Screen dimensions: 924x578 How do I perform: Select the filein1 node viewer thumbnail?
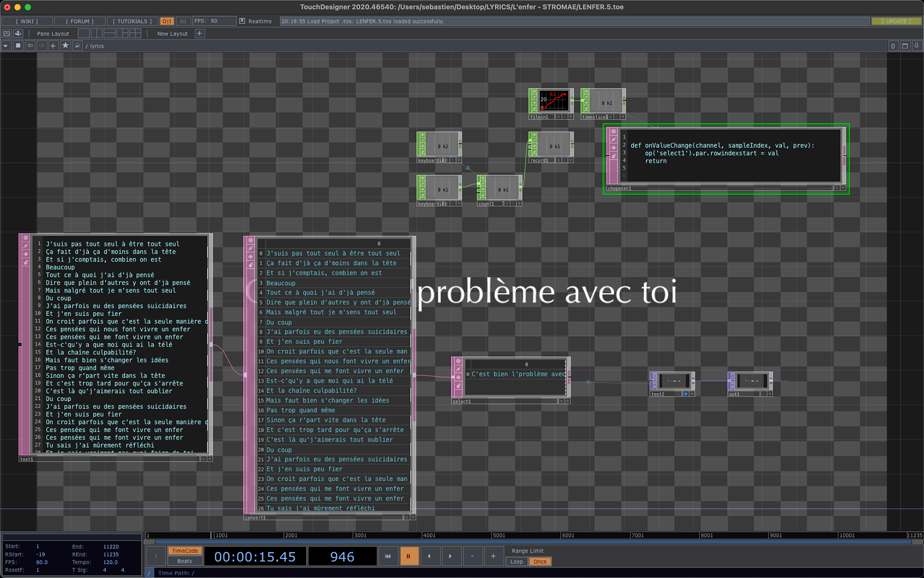click(554, 101)
